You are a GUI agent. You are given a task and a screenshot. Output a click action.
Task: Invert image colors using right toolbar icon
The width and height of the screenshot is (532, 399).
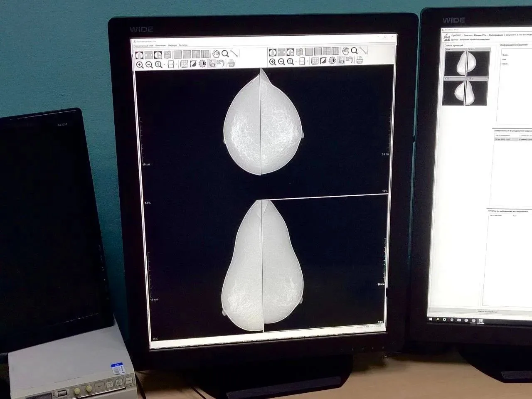point(323,61)
